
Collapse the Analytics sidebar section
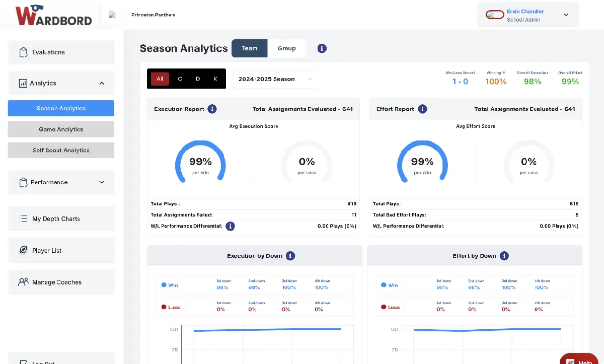pos(101,84)
